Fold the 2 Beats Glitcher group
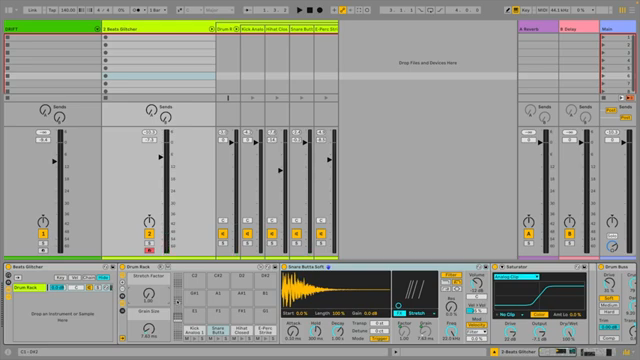Viewport: 640px width, 360px height. pos(211,29)
